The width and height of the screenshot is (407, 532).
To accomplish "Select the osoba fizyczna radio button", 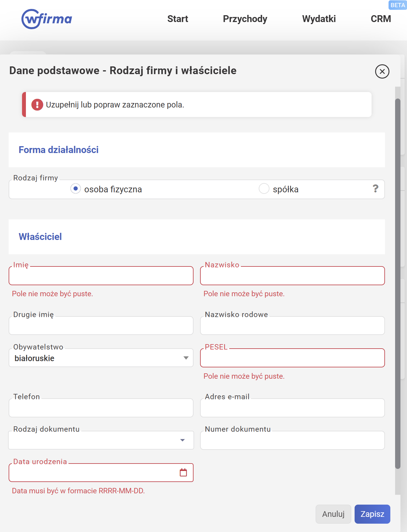I will (x=76, y=189).
